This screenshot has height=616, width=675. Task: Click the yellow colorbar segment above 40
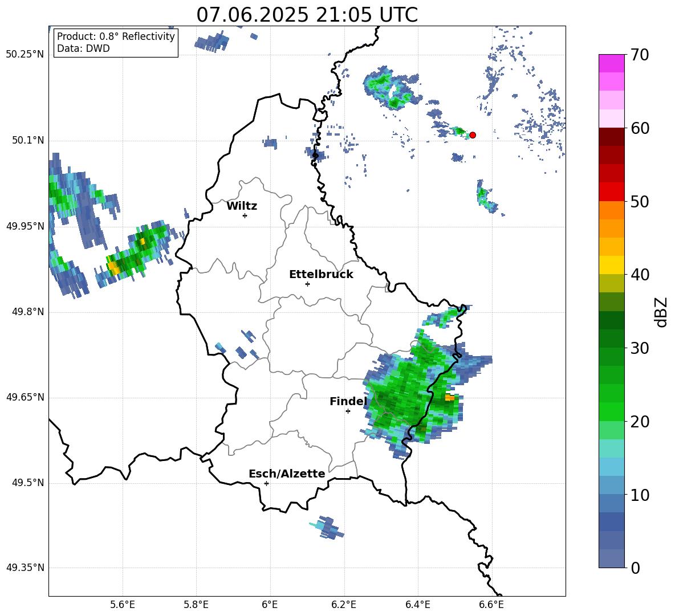point(611,265)
